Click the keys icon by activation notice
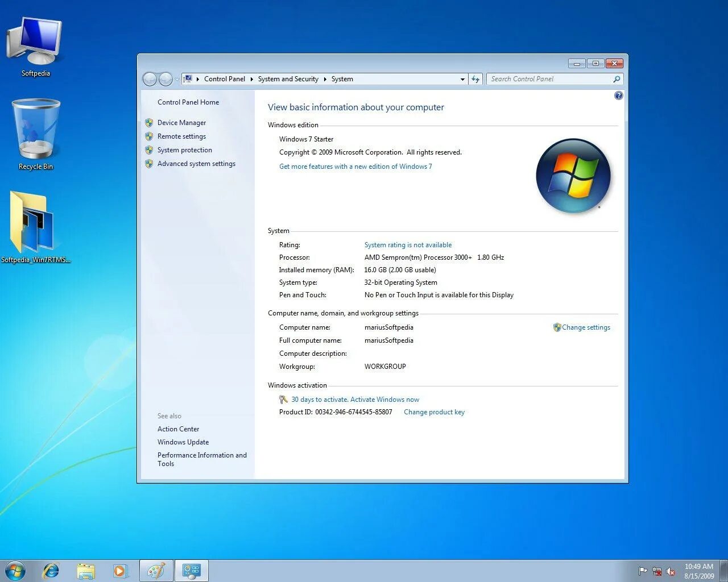This screenshot has height=582, width=728. tap(283, 400)
